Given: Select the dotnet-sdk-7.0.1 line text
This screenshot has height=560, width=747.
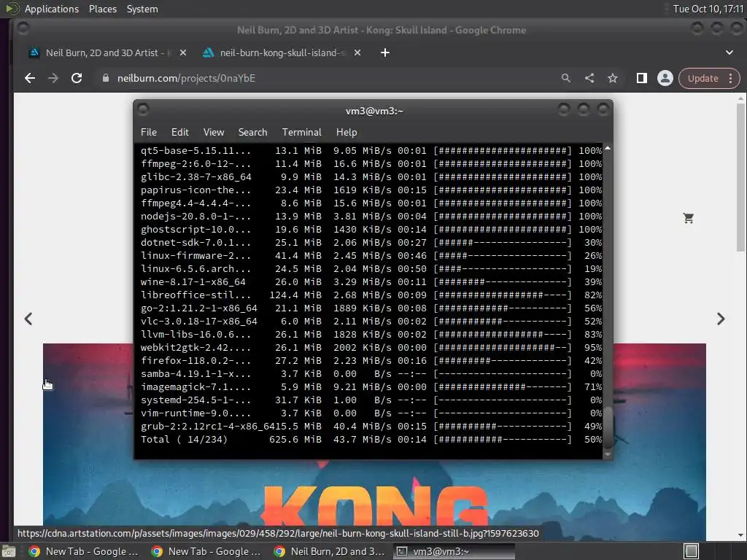Looking at the screenshot, I should click(x=196, y=243).
